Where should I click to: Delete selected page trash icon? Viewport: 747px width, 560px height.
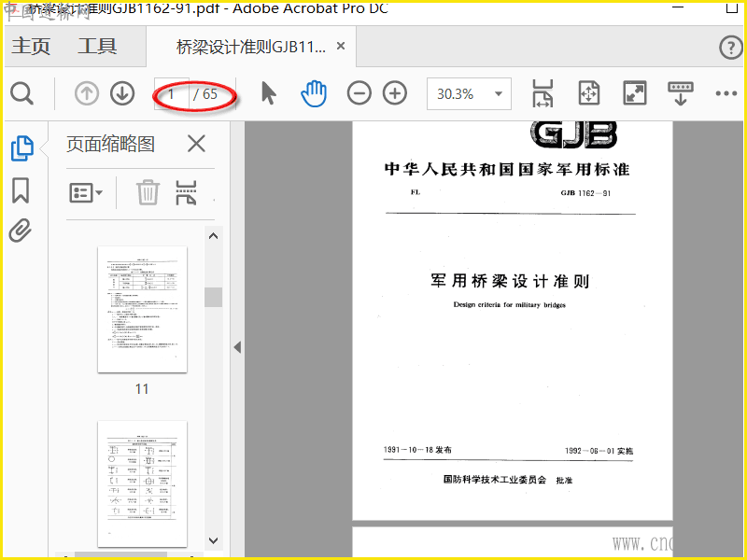click(x=148, y=192)
